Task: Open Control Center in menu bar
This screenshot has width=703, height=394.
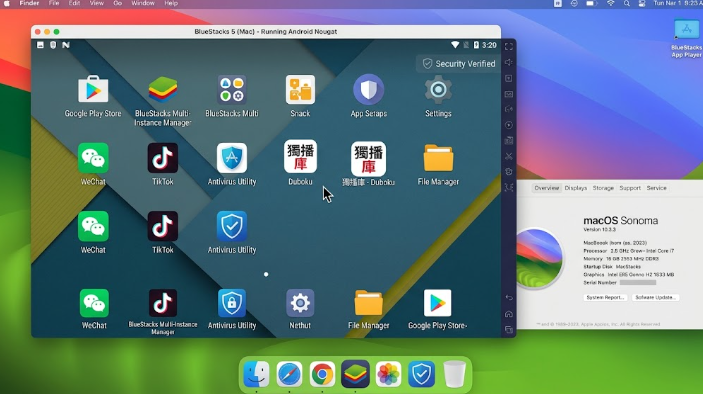Action: 642,4
